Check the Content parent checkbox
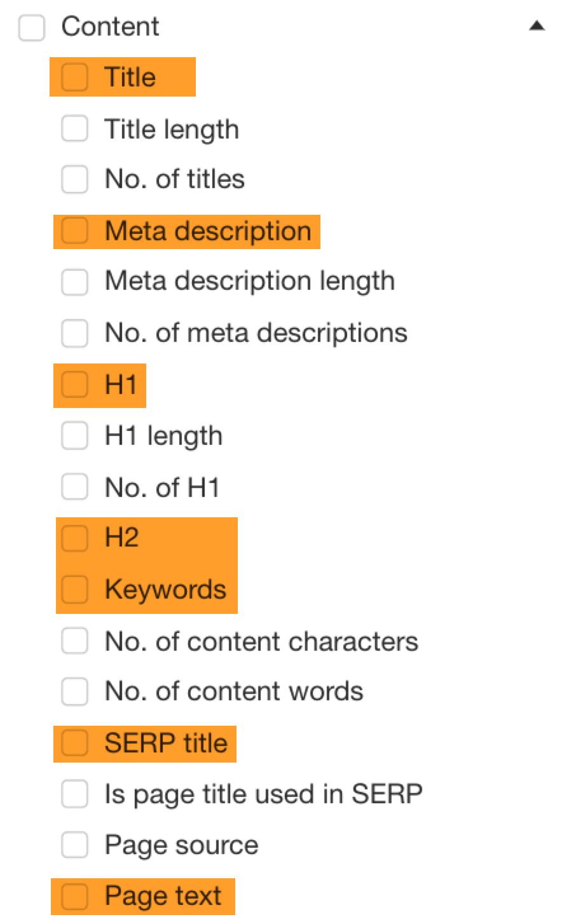The width and height of the screenshot is (562, 924). 31,28
